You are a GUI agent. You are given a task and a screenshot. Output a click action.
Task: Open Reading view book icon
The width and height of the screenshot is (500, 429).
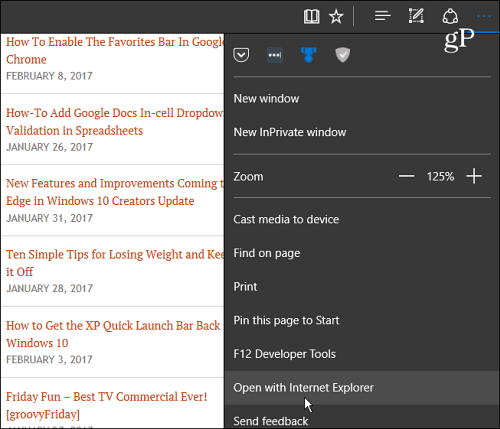(x=311, y=16)
